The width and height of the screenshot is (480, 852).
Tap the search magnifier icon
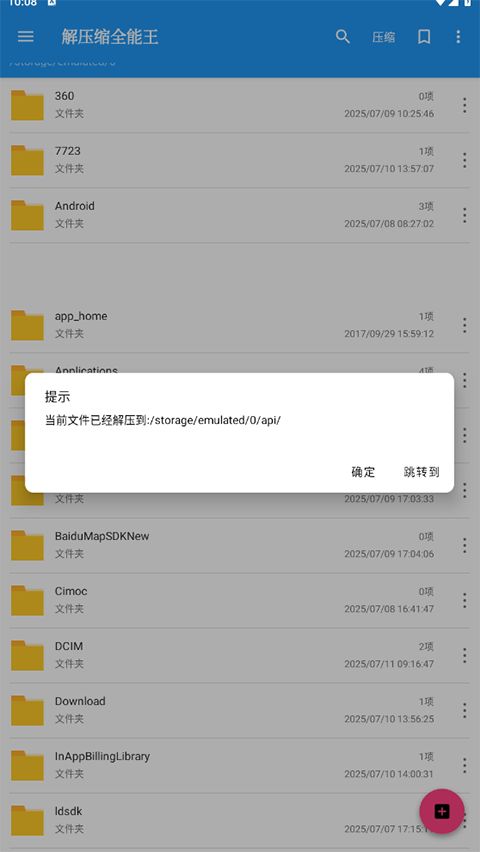(x=342, y=36)
